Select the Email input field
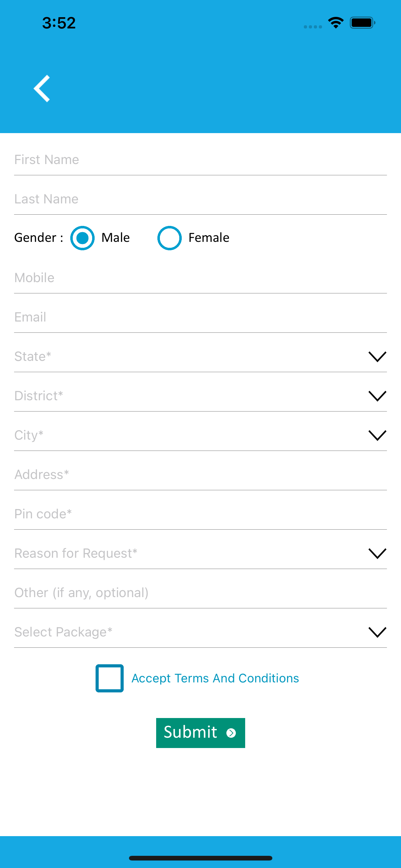The image size is (401, 868). [x=200, y=317]
